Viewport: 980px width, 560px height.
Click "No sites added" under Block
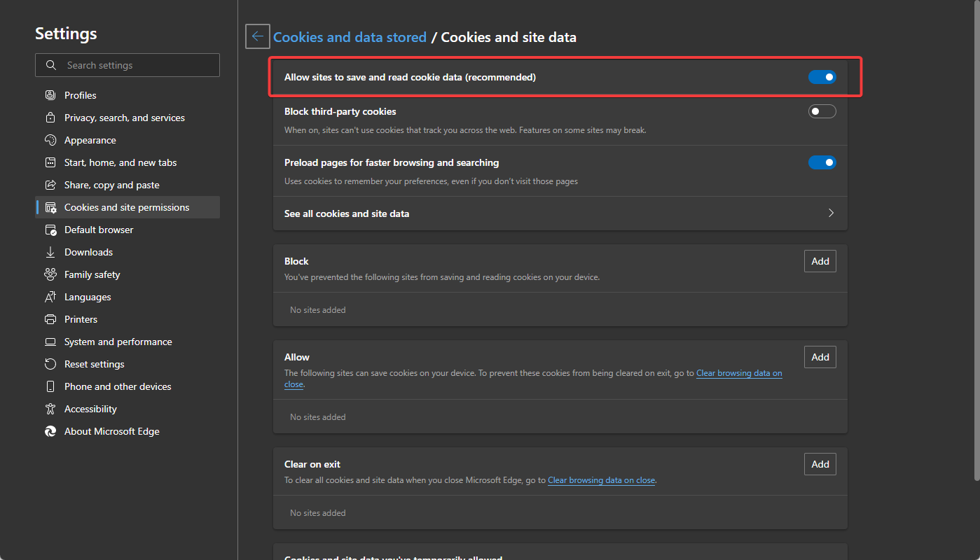pyautogui.click(x=318, y=310)
